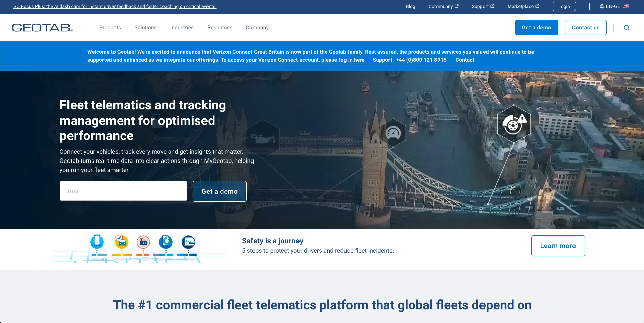Click the Contact us button

[x=586, y=28]
